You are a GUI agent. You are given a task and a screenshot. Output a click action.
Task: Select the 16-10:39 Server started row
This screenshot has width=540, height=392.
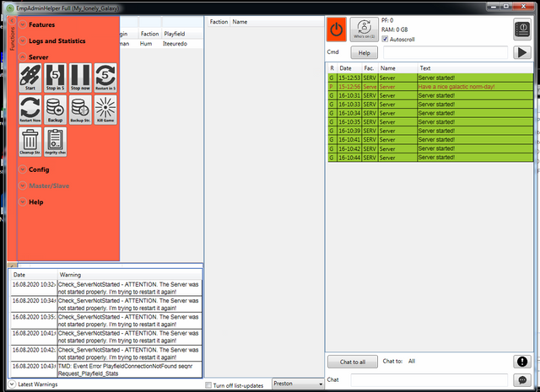click(430, 131)
